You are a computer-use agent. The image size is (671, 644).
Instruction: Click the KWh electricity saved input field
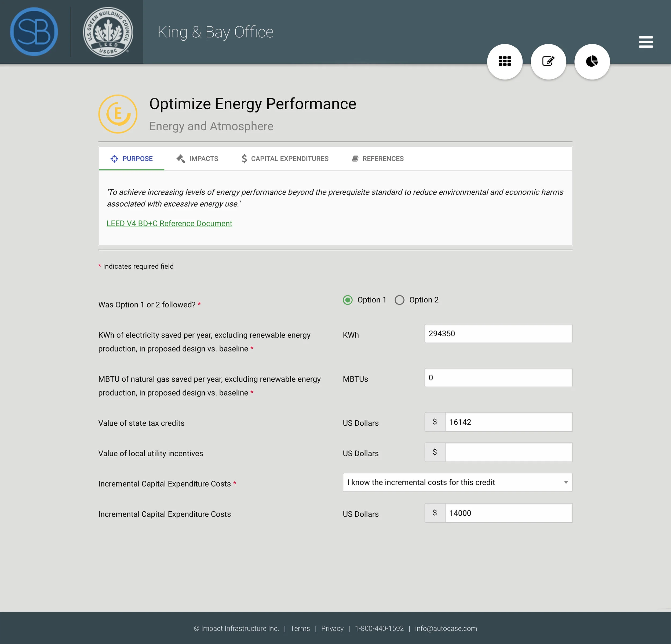tap(498, 334)
